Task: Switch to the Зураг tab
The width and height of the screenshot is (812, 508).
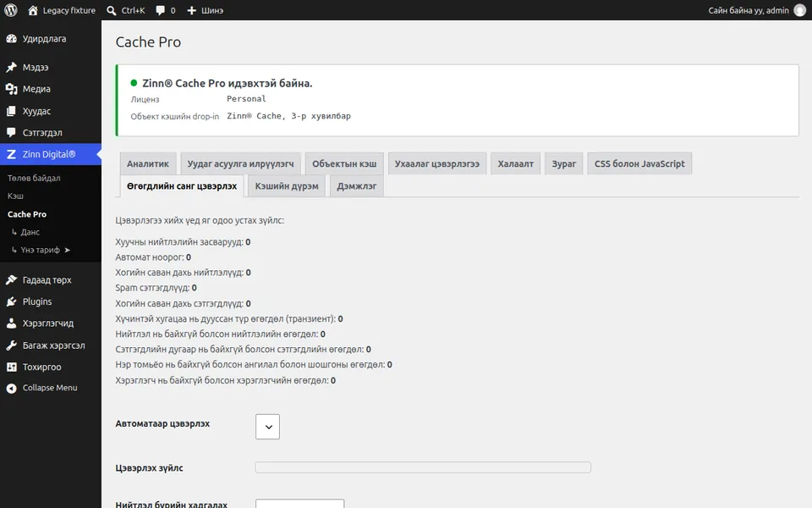Action: pyautogui.click(x=564, y=163)
